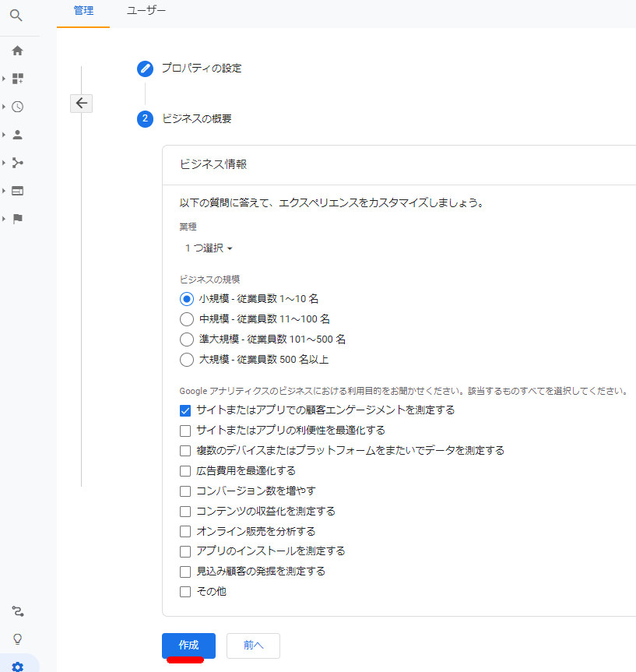
Task: Open the Audience person icon
Action: (17, 135)
